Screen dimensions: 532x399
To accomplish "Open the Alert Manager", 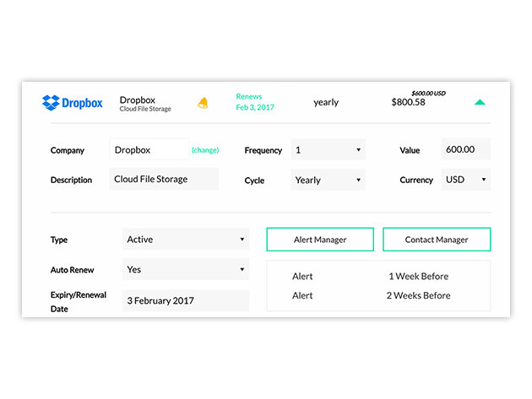I will click(320, 240).
